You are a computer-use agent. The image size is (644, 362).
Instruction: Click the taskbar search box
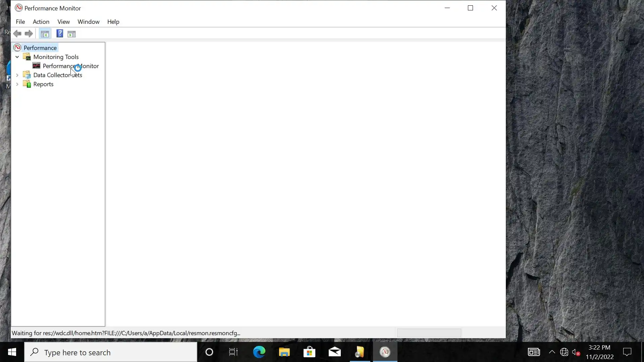pyautogui.click(x=111, y=352)
